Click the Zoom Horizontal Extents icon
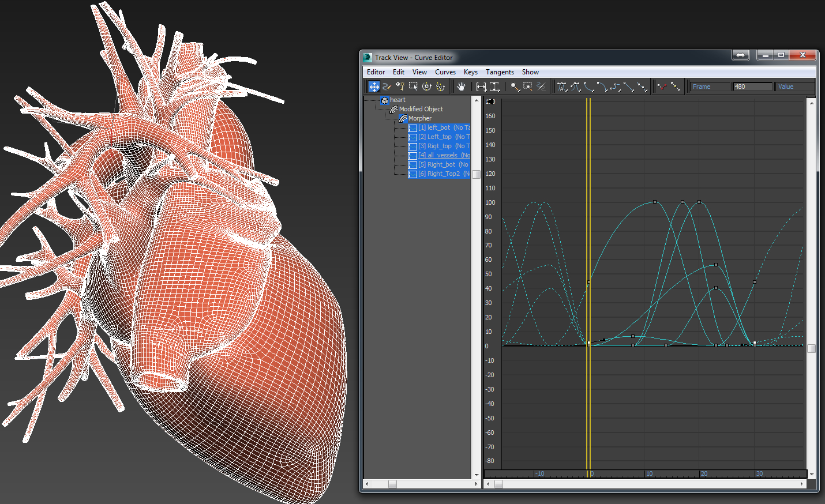Image resolution: width=825 pixels, height=504 pixels. [x=482, y=86]
